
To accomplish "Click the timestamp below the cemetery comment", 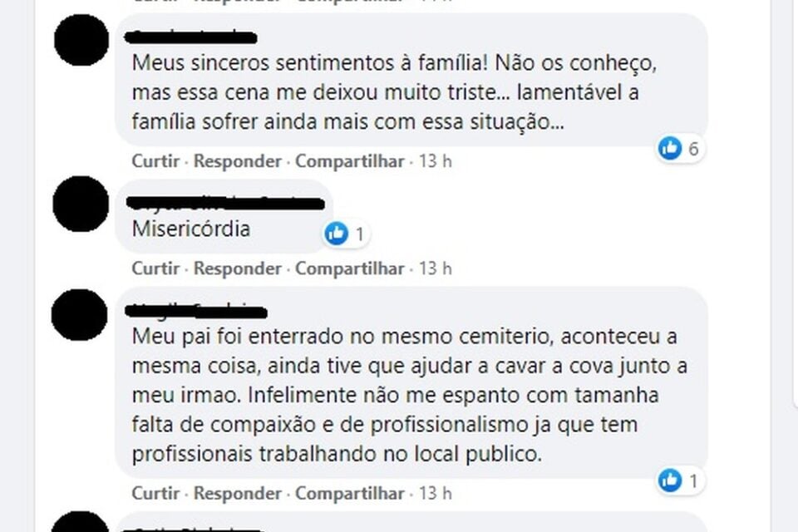I will coord(438,492).
